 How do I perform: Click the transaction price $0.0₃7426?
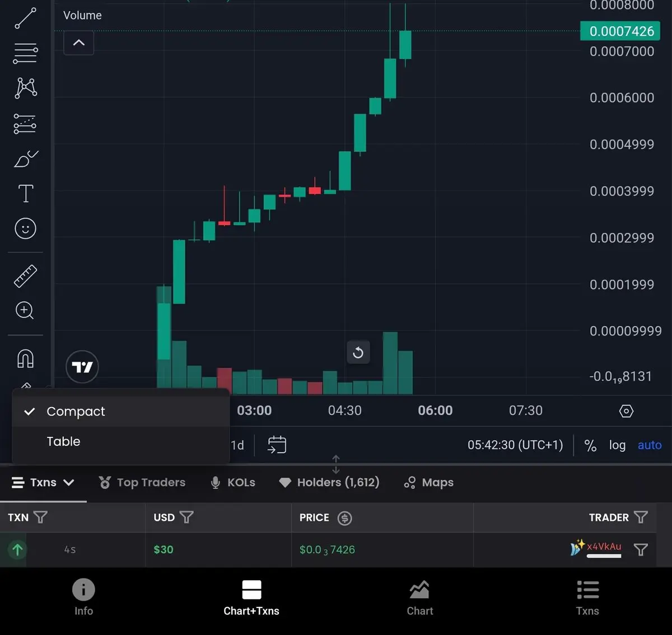point(327,550)
